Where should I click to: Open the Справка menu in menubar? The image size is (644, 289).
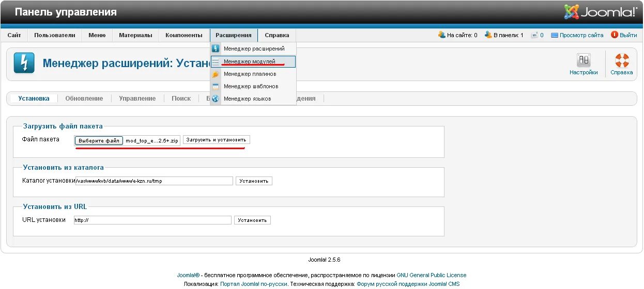click(x=277, y=35)
